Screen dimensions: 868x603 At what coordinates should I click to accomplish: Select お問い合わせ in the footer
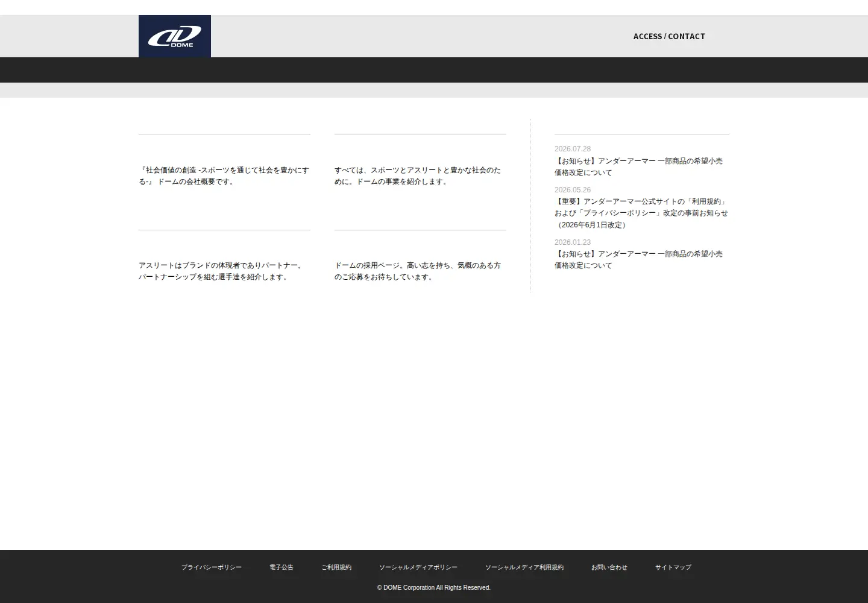coord(609,567)
